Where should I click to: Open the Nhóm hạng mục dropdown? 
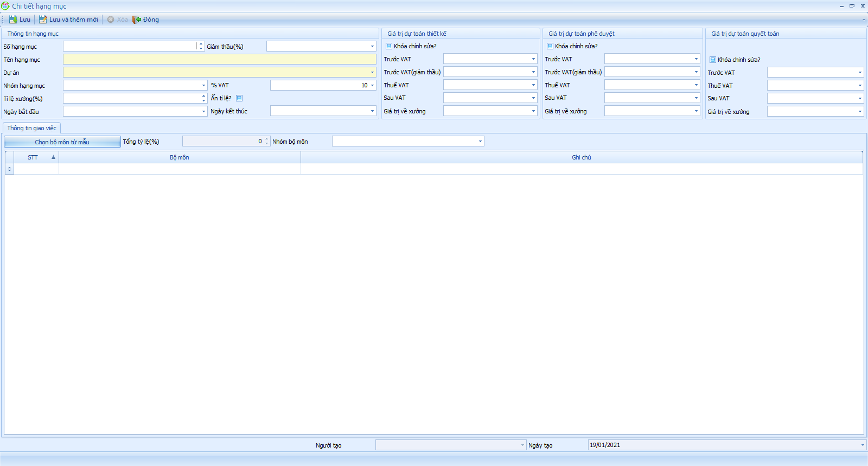pyautogui.click(x=203, y=86)
